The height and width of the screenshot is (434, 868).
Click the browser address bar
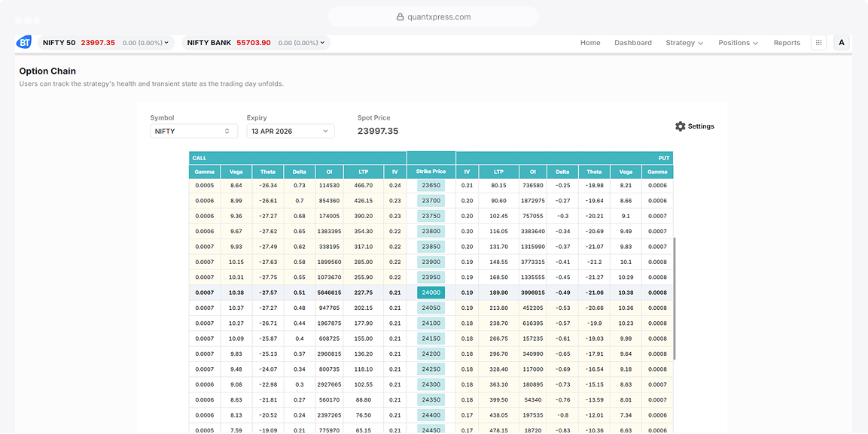click(434, 17)
